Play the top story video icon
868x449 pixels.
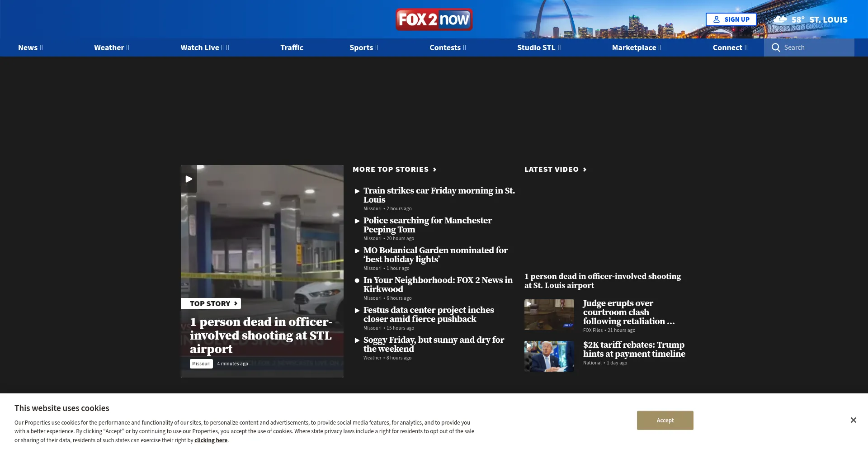click(x=189, y=179)
